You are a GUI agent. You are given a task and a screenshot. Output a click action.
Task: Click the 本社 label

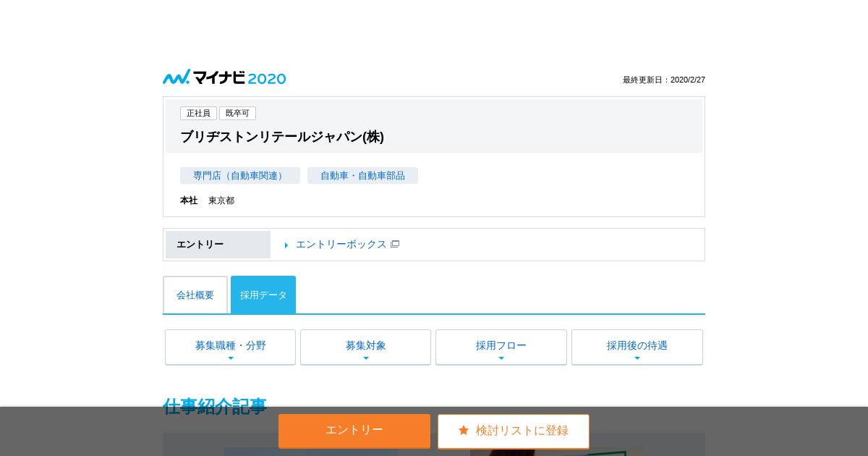click(189, 200)
